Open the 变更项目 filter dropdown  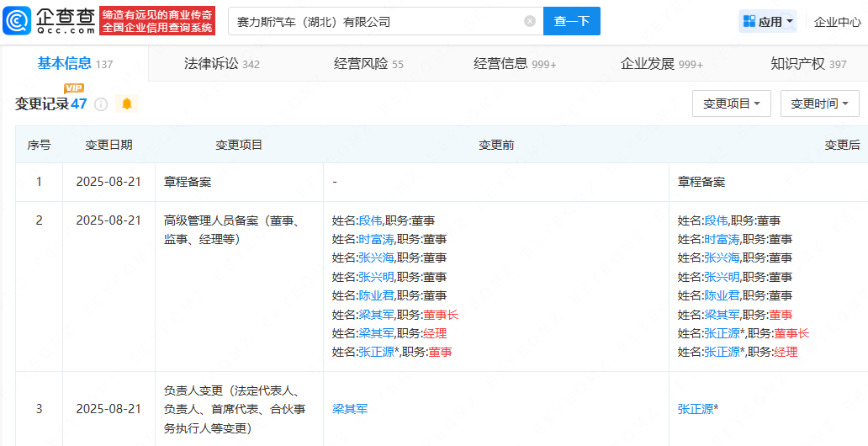coord(731,104)
